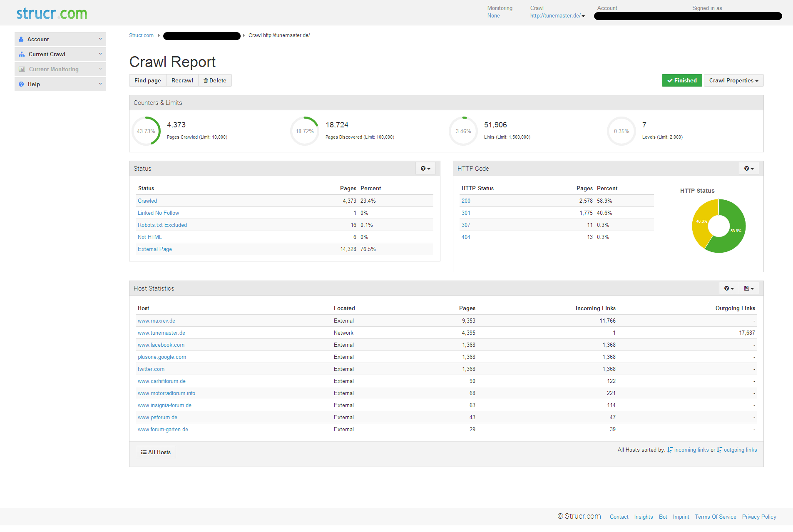Image resolution: width=793 pixels, height=532 pixels.
Task: Click the Recrawl button
Action: [182, 80]
